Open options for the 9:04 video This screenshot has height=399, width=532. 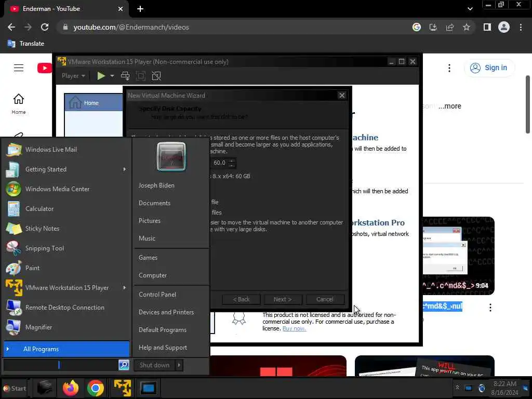(490, 308)
